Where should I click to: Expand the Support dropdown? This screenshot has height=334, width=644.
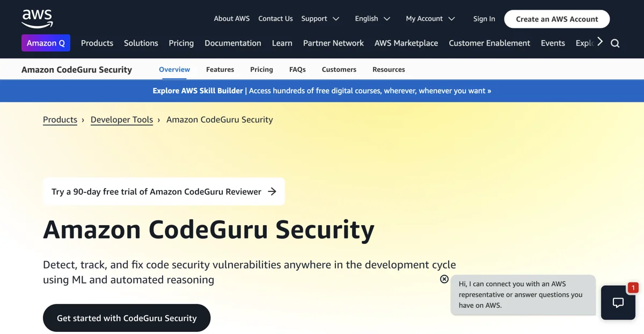tap(320, 18)
